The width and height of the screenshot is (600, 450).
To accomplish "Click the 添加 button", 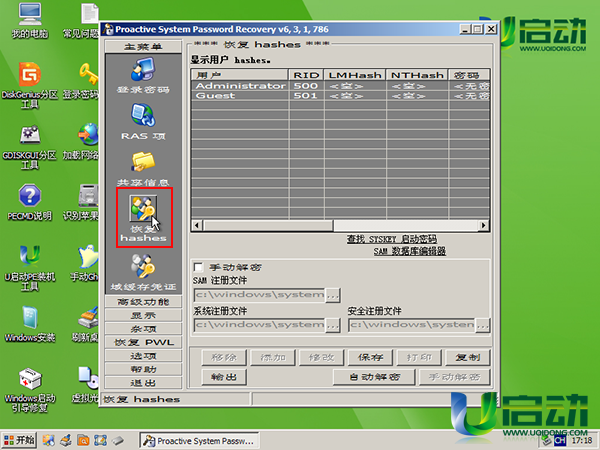I will [x=273, y=357].
